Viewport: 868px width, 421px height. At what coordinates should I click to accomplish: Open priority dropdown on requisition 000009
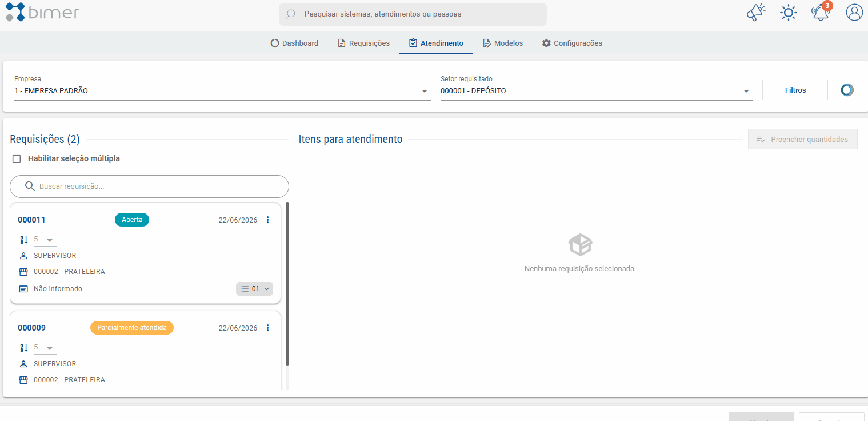45,348
